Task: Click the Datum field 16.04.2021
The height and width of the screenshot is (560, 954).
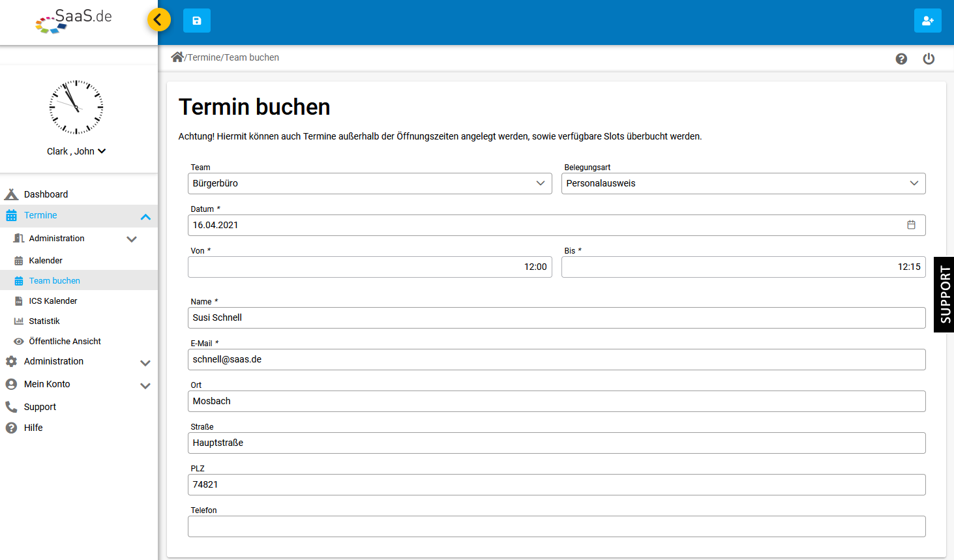Action: tap(556, 225)
